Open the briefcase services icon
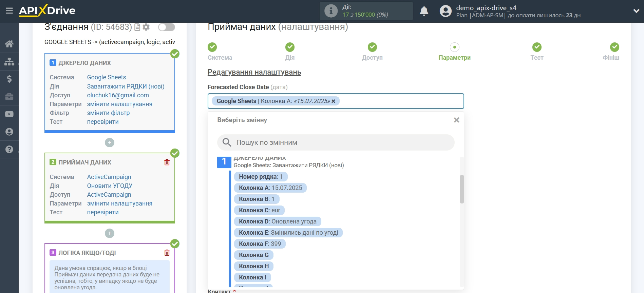The height and width of the screenshot is (293, 644). (x=9, y=97)
